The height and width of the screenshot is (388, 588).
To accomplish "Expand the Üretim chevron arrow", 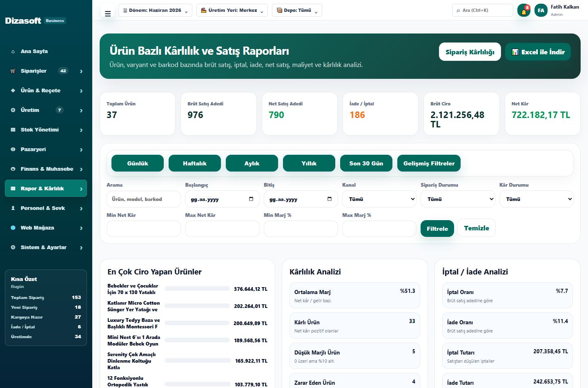I will point(81,110).
